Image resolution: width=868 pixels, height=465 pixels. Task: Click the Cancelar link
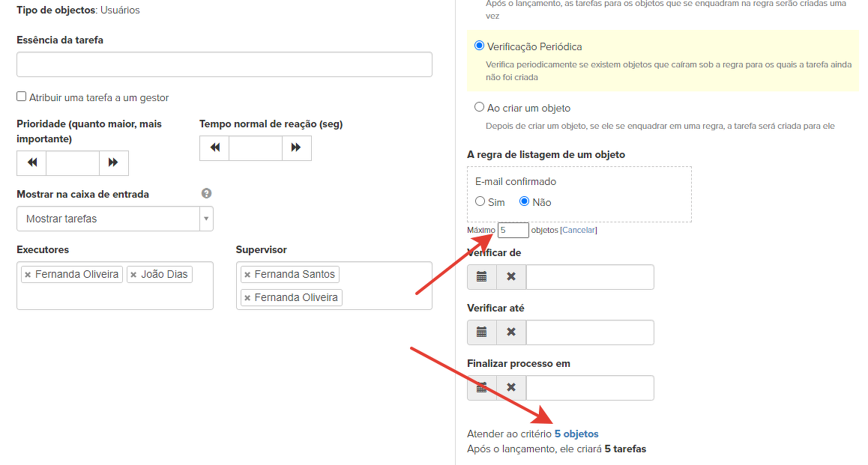point(578,231)
